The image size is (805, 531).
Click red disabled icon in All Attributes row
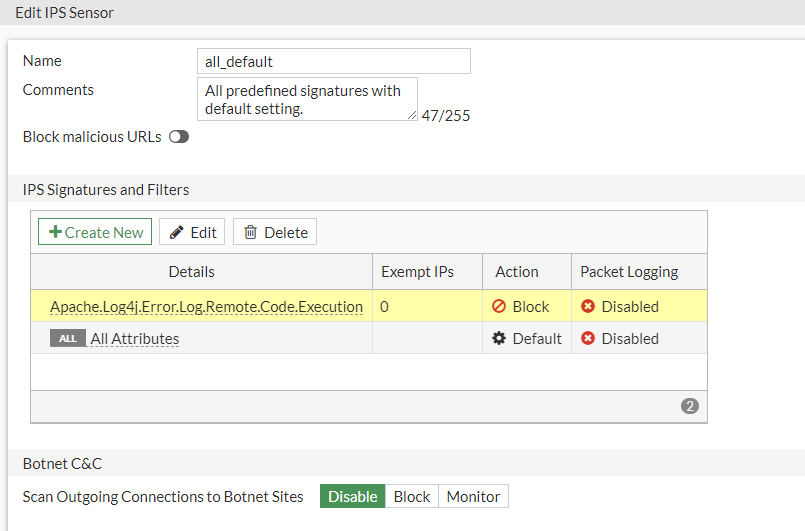[x=588, y=338]
